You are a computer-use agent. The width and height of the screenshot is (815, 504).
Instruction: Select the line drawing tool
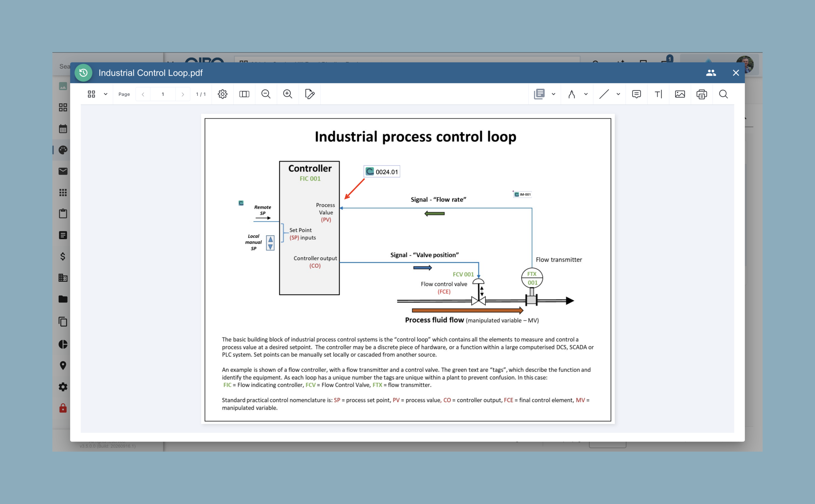(x=604, y=94)
